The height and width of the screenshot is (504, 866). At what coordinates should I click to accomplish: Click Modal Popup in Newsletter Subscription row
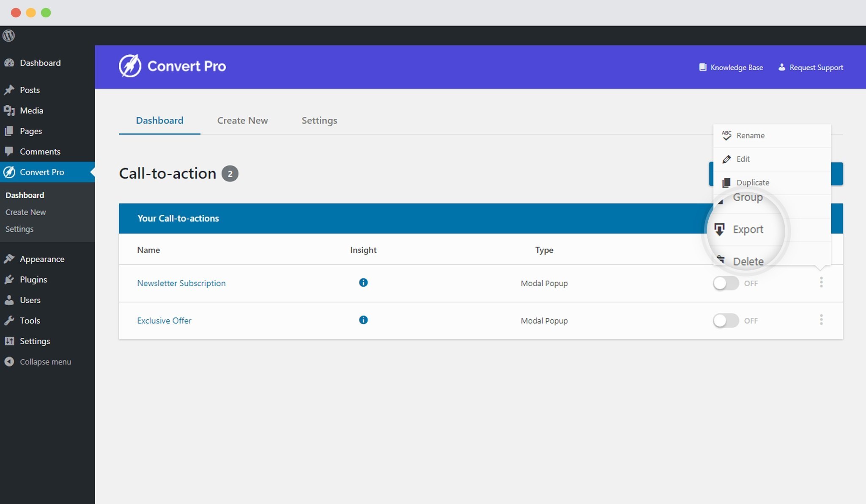pos(544,283)
